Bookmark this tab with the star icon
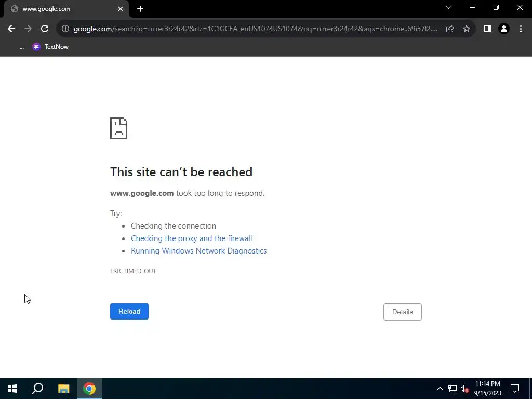 [x=467, y=29]
